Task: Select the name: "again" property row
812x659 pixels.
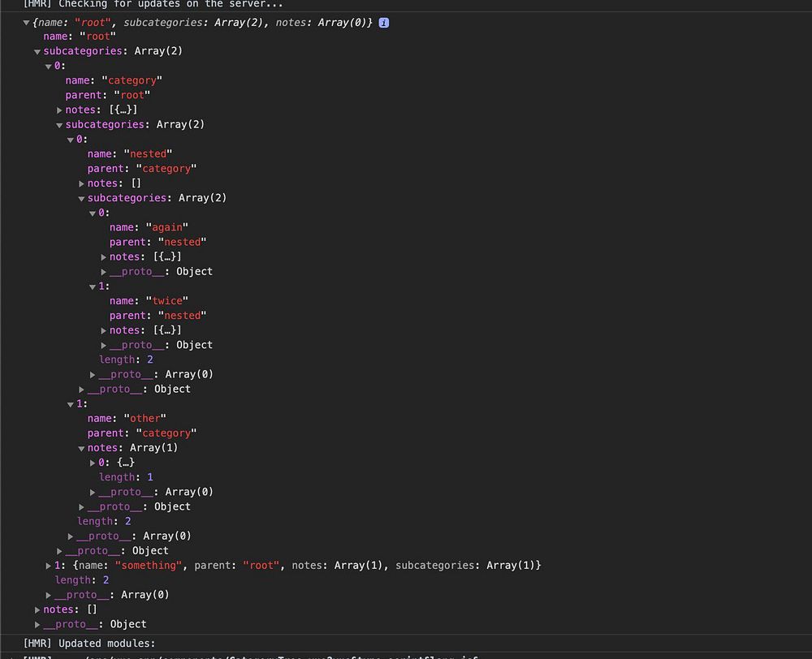Action: pyautogui.click(x=149, y=228)
